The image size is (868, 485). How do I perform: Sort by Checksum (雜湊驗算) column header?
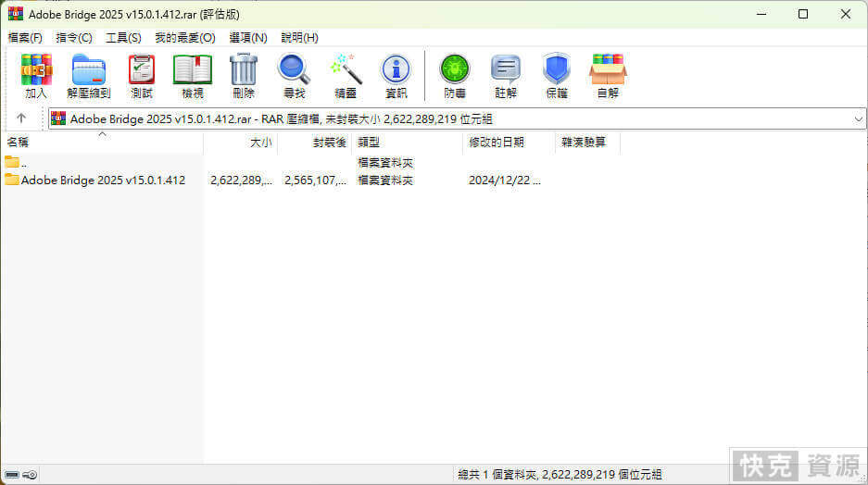click(587, 143)
